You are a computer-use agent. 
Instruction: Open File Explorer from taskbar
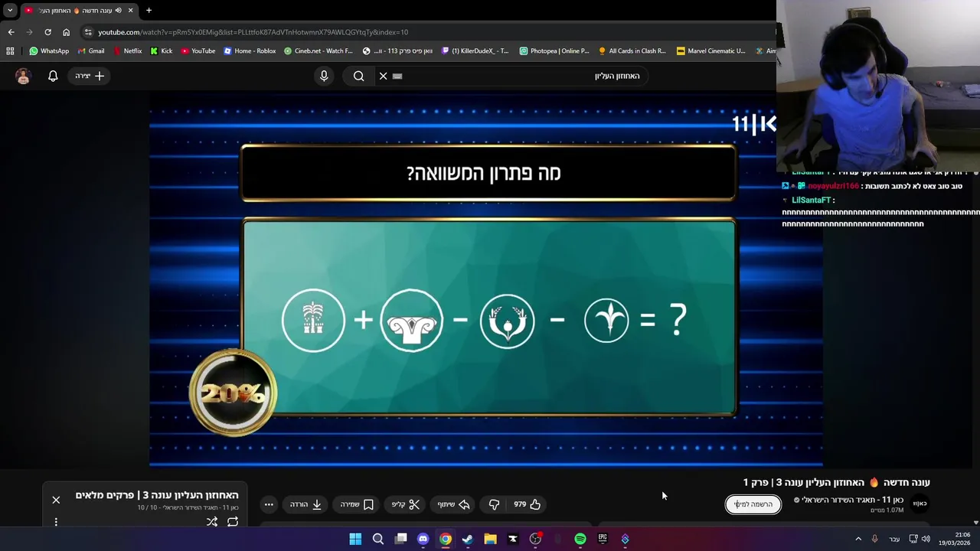490,539
